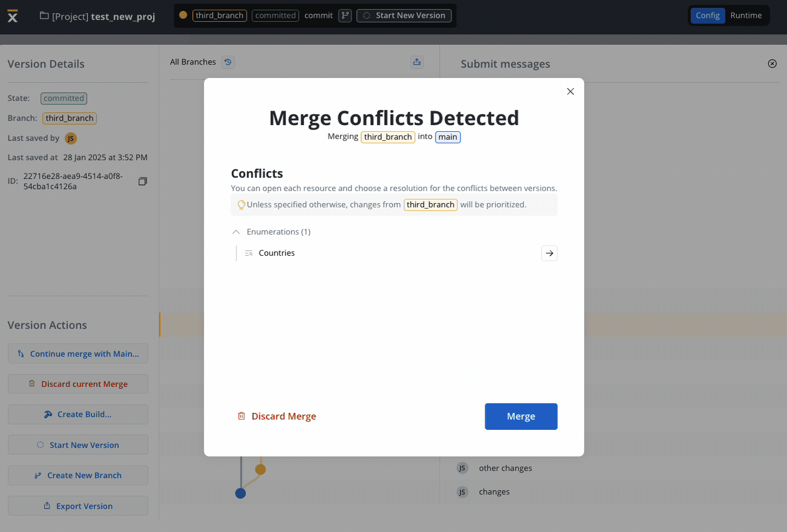
Task: Select the blue commit node in the graph
Action: (x=241, y=493)
